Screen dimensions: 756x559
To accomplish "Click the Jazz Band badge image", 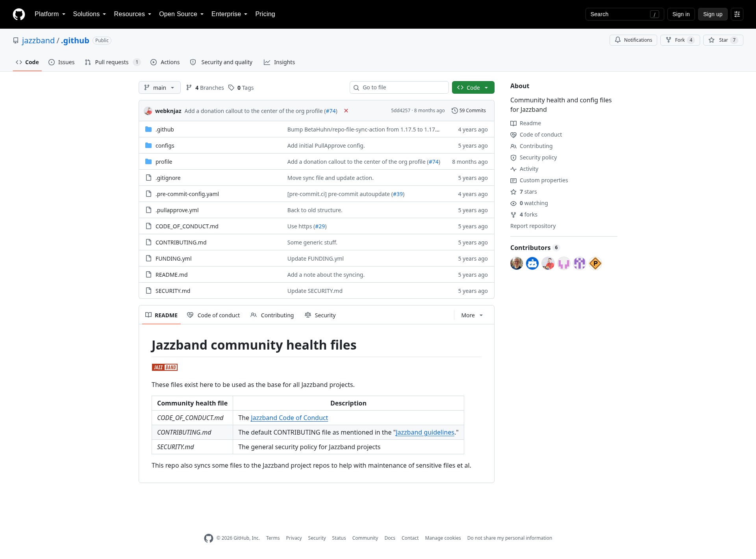I will (165, 367).
